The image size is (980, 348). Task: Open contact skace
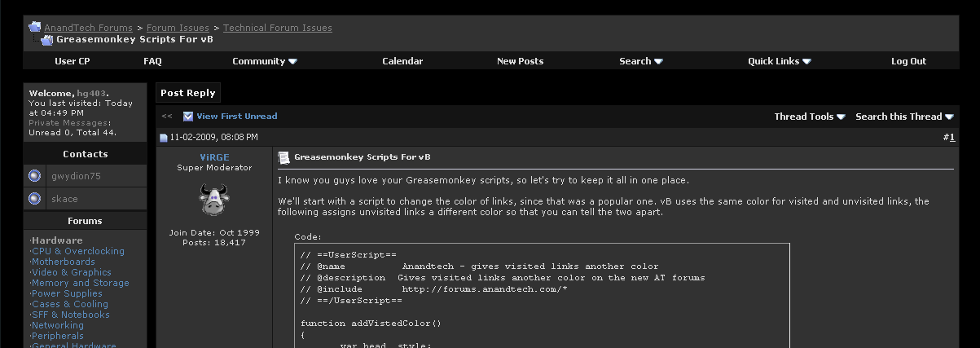64,199
